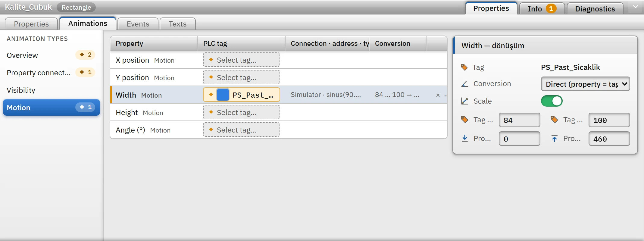Open Select tag field for Angle row
Image resolution: width=644 pixels, height=241 pixels.
(x=242, y=130)
